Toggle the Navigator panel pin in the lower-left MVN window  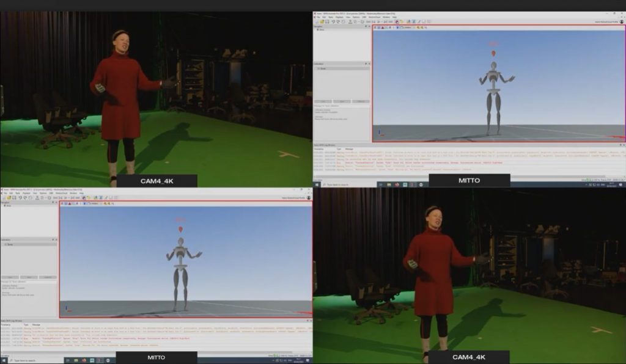(52, 203)
